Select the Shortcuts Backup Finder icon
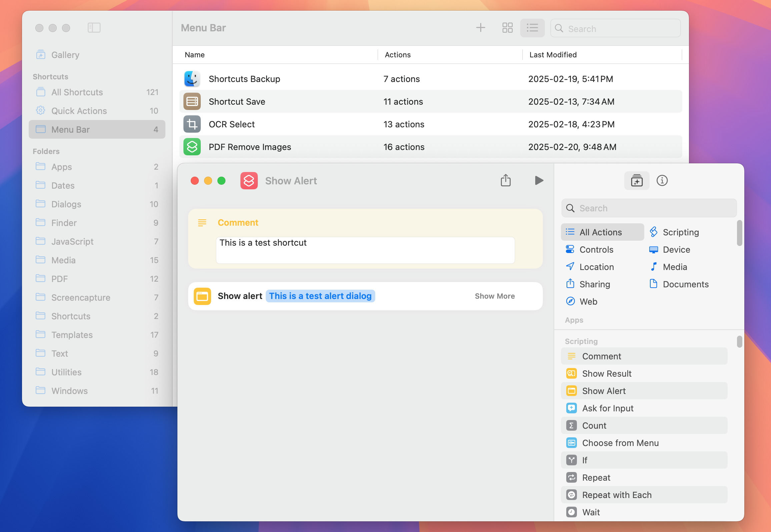The height and width of the screenshot is (532, 771). click(192, 79)
